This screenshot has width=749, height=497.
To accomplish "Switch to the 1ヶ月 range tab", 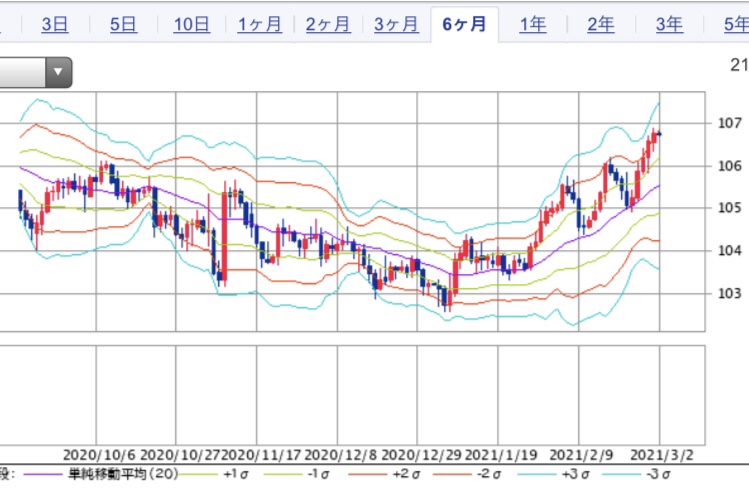I will [260, 24].
